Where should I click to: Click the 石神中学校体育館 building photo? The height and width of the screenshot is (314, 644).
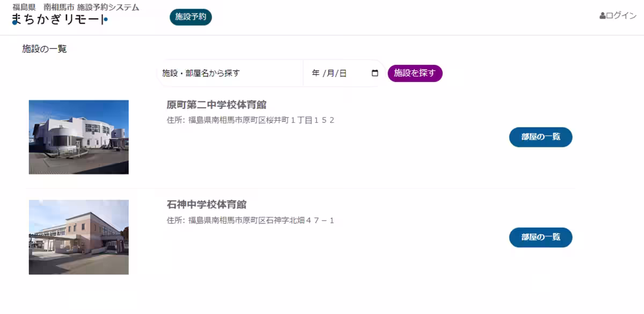click(x=78, y=237)
